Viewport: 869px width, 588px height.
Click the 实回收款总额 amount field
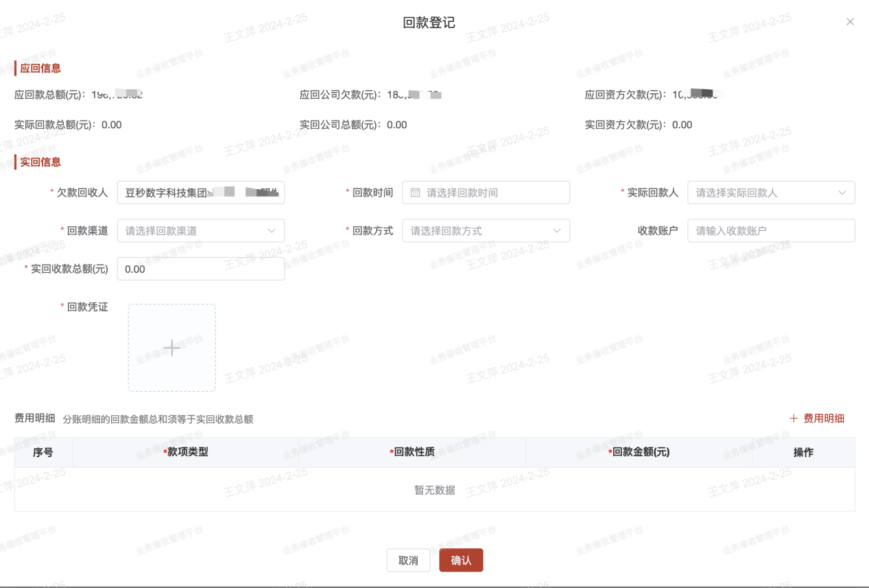[x=200, y=269]
